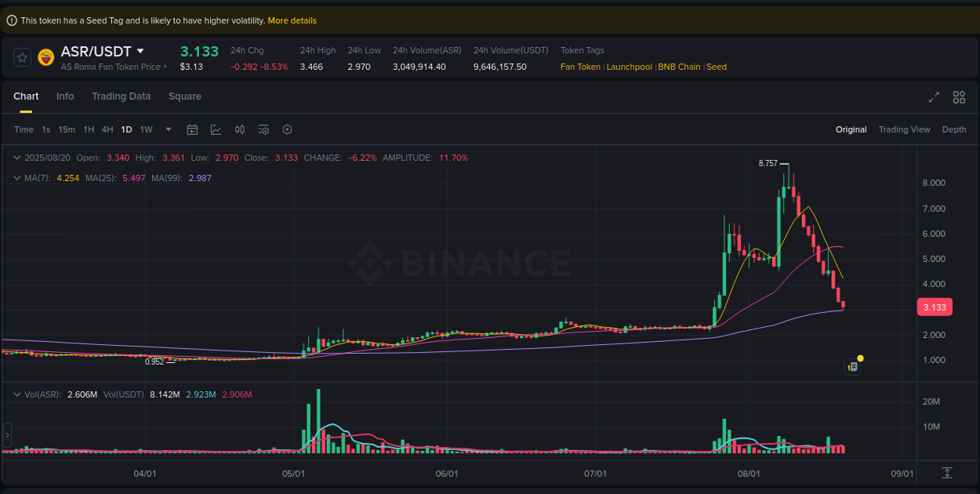Open the ASR/USDT pair selector dropdown
The image size is (980, 494).
pyautogui.click(x=141, y=50)
